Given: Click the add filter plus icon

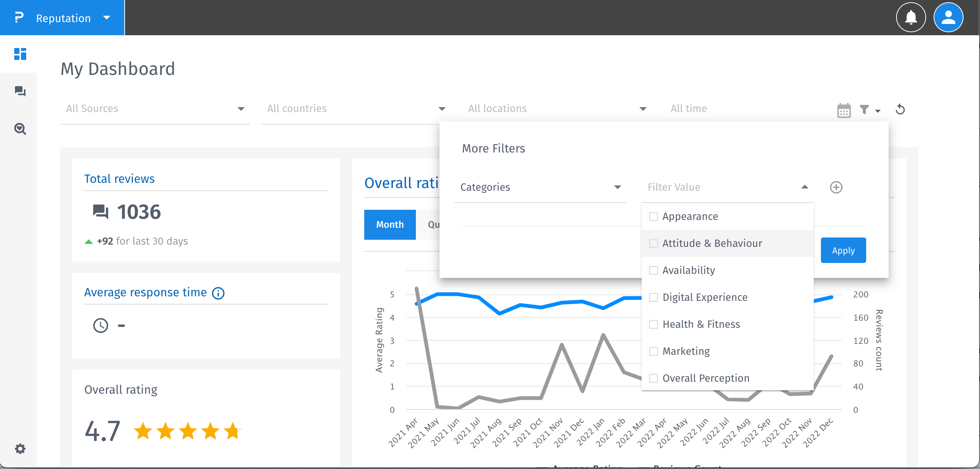Looking at the screenshot, I should 836,187.
